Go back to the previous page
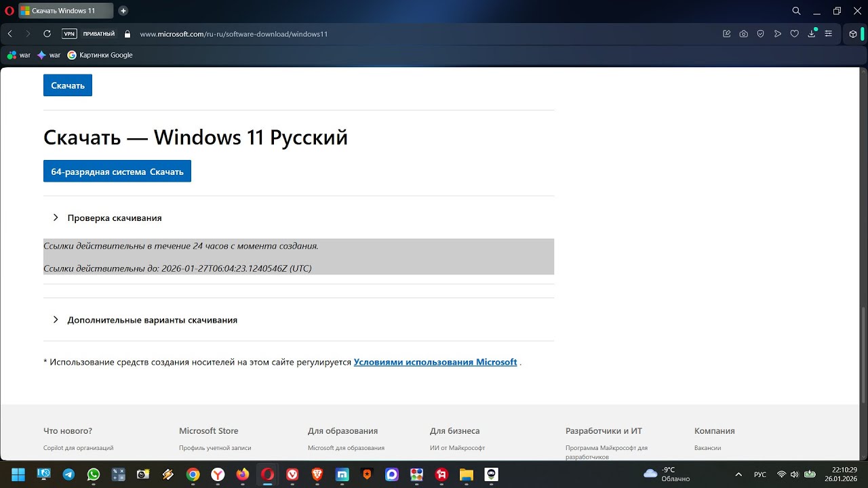 coord(10,33)
